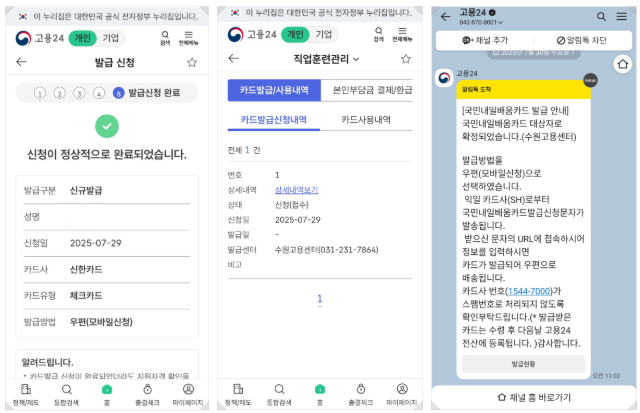Screen dimensions: 640x413
Task: Tap 채널 홈 바로가기 button
Action: tap(534, 397)
